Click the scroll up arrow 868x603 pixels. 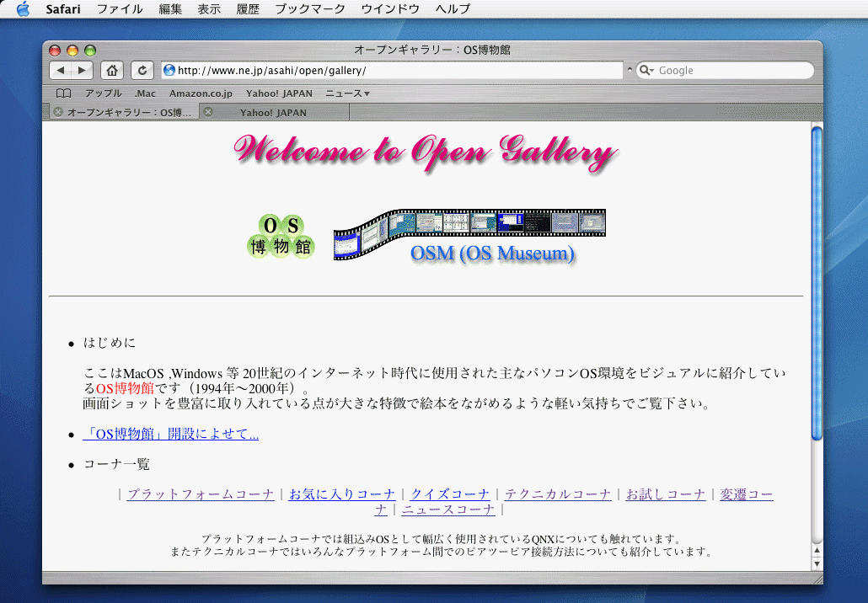[x=817, y=551]
